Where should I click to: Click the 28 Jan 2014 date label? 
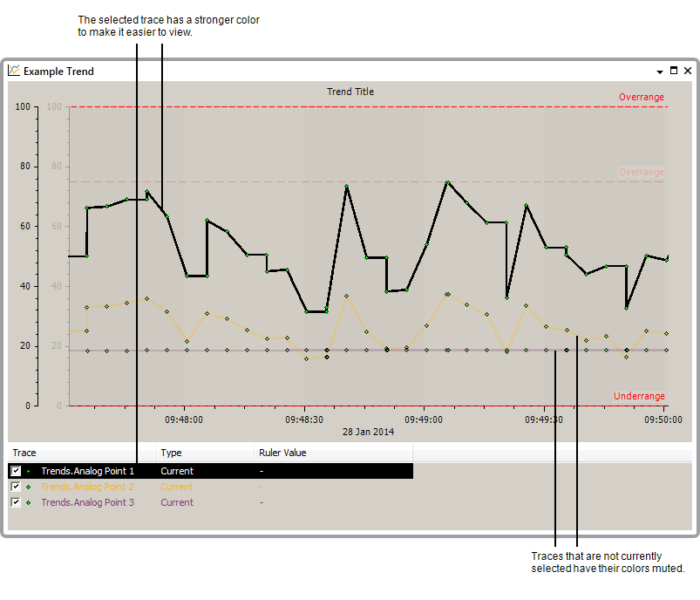[367, 432]
